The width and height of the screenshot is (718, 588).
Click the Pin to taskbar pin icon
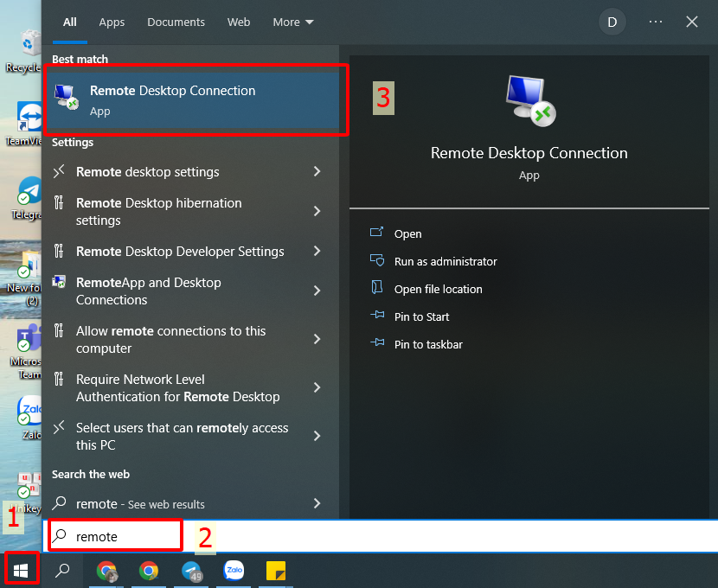tap(377, 342)
